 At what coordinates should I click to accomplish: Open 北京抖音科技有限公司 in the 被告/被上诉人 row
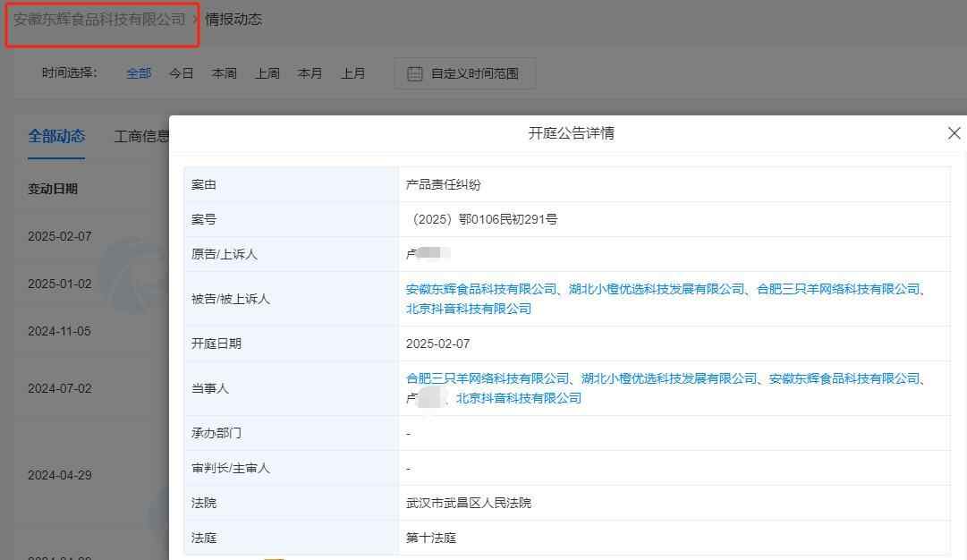[469, 309]
